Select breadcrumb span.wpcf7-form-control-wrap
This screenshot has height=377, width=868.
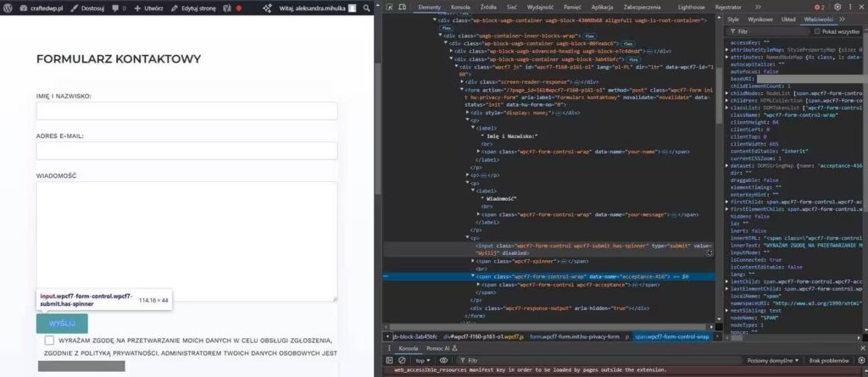click(671, 336)
